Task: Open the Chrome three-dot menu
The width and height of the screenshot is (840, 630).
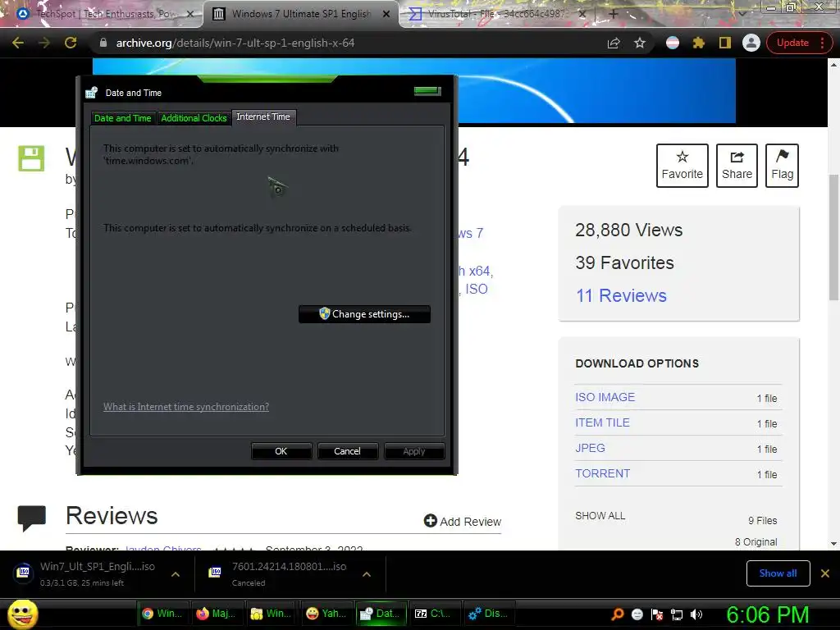Action: (x=822, y=43)
